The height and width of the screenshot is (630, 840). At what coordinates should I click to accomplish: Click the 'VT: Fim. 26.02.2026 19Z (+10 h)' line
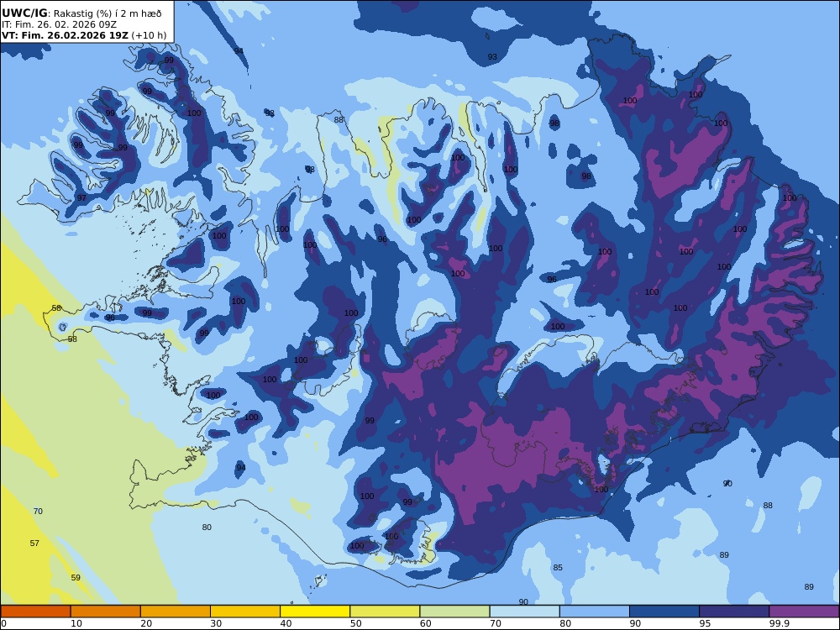[84, 35]
